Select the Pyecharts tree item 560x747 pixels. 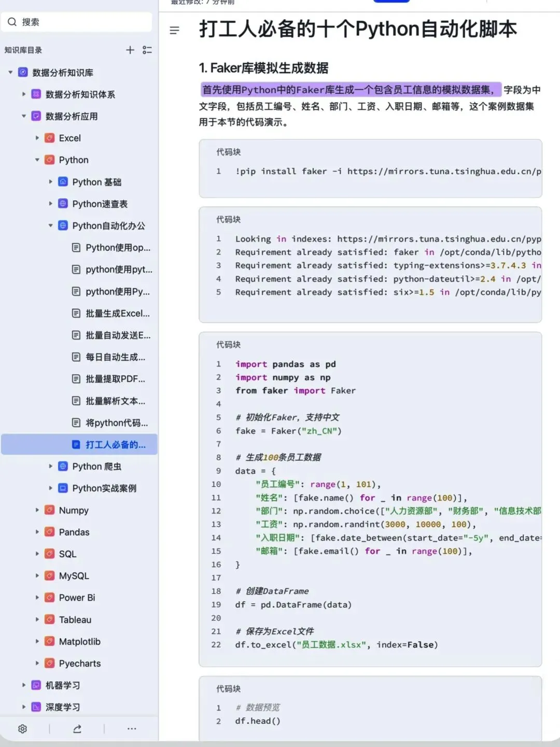80,663
